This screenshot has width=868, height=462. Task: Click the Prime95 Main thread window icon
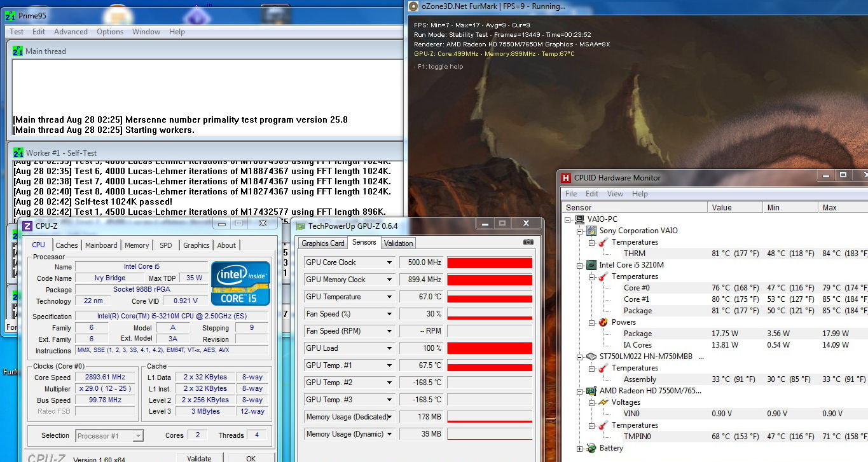click(x=18, y=51)
